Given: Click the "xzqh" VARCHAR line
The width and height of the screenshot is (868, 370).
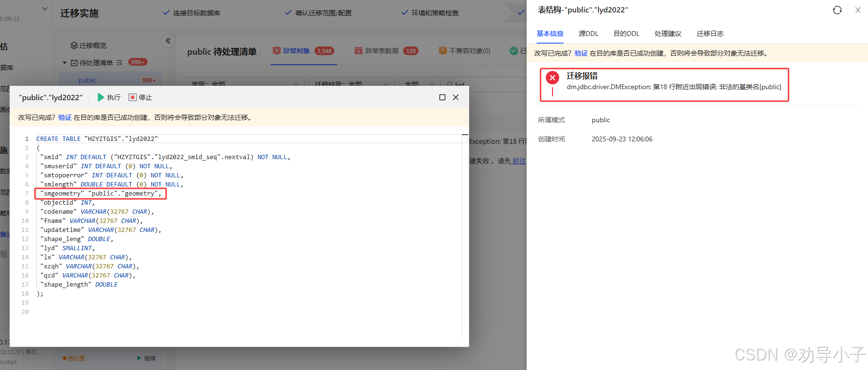Looking at the screenshot, I should click(90, 266).
